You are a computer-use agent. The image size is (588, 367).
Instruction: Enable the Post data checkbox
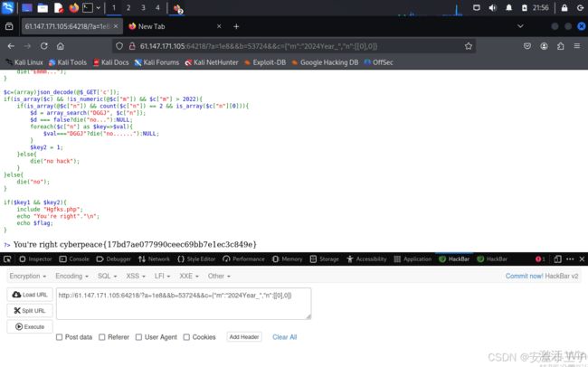59,337
